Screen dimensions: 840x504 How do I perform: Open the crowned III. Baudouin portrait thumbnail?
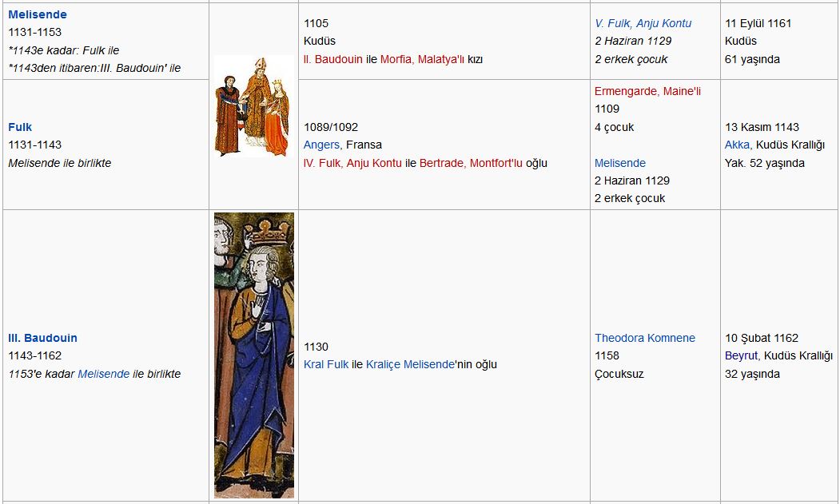[x=254, y=355]
